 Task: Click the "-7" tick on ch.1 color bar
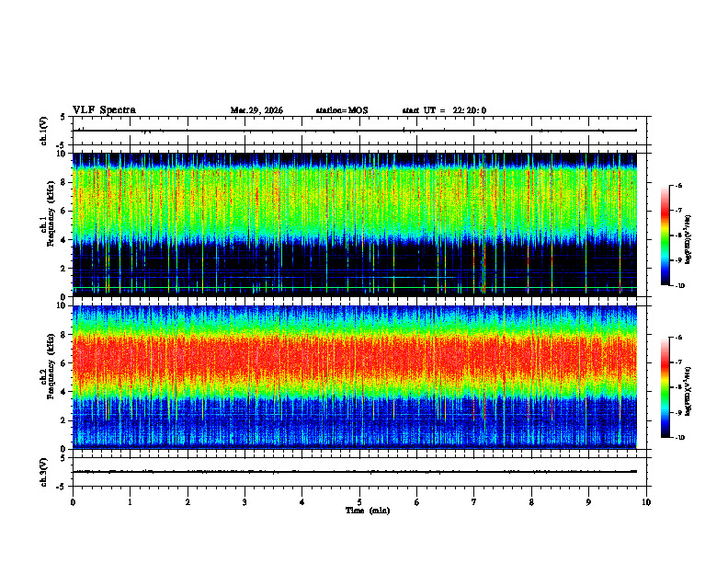tap(678, 211)
